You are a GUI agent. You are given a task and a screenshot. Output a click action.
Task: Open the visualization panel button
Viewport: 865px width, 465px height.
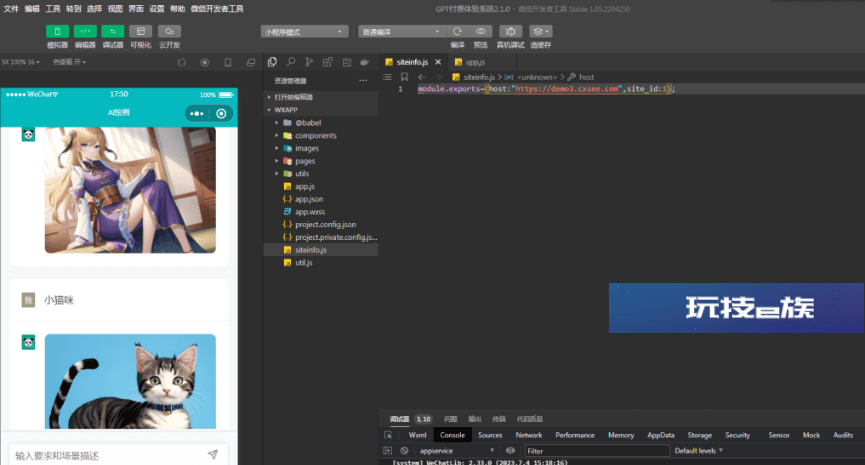point(141,31)
